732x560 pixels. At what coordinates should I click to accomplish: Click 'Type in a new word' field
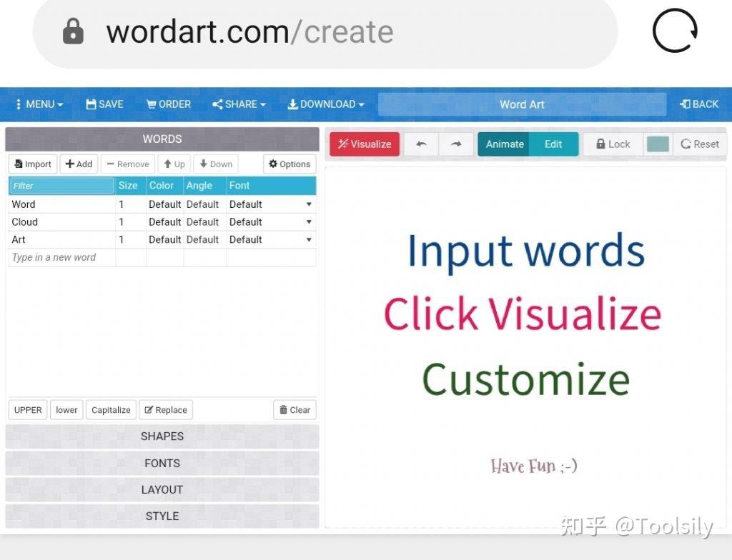(x=61, y=257)
